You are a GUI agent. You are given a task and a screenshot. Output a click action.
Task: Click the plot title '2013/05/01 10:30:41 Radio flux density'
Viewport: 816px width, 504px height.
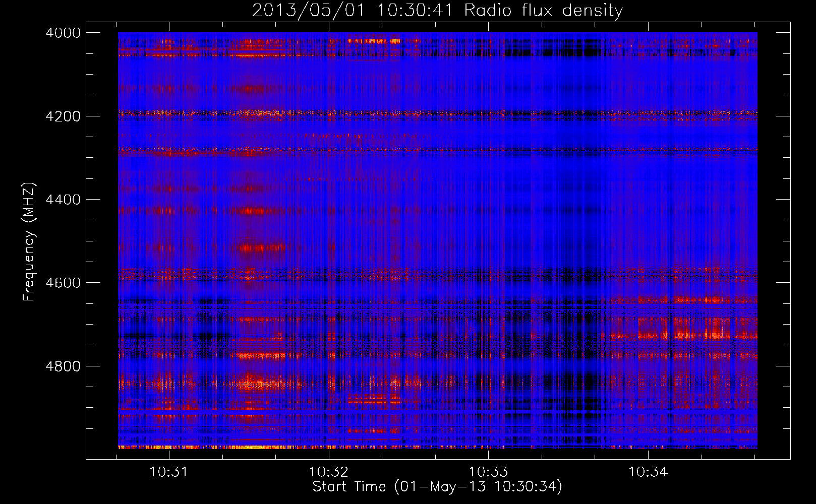coord(437,11)
